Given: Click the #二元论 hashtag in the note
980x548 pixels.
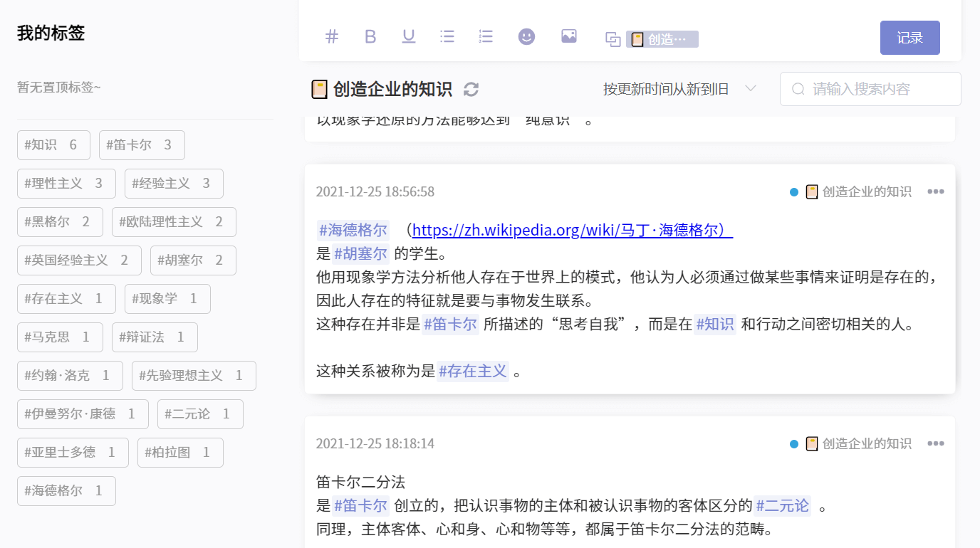Looking at the screenshot, I should tap(783, 506).
